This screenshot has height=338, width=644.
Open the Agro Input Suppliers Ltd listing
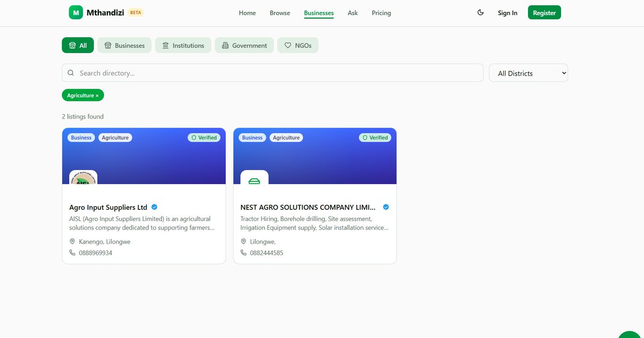(108, 207)
